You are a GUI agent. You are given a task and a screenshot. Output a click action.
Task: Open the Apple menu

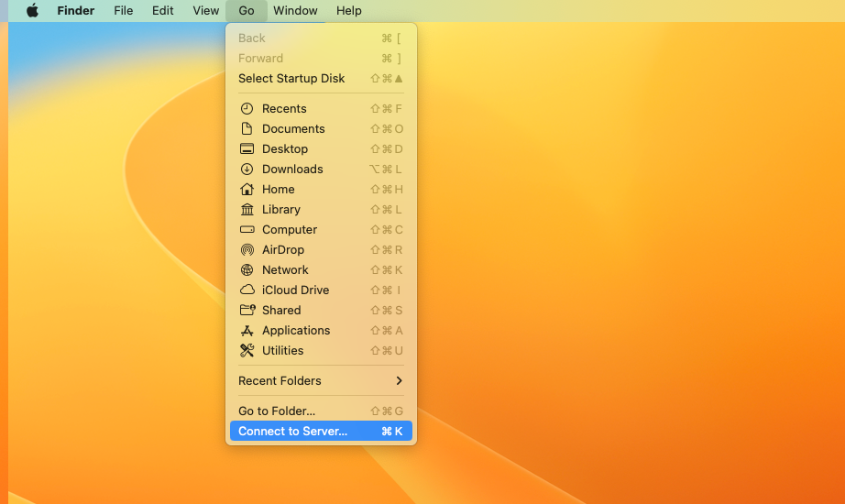[32, 10]
